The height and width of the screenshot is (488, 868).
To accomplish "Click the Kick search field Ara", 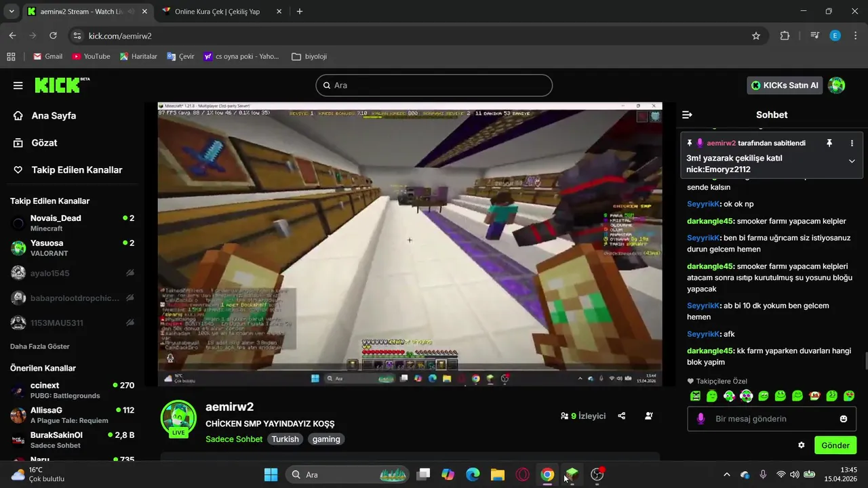I will point(434,85).
